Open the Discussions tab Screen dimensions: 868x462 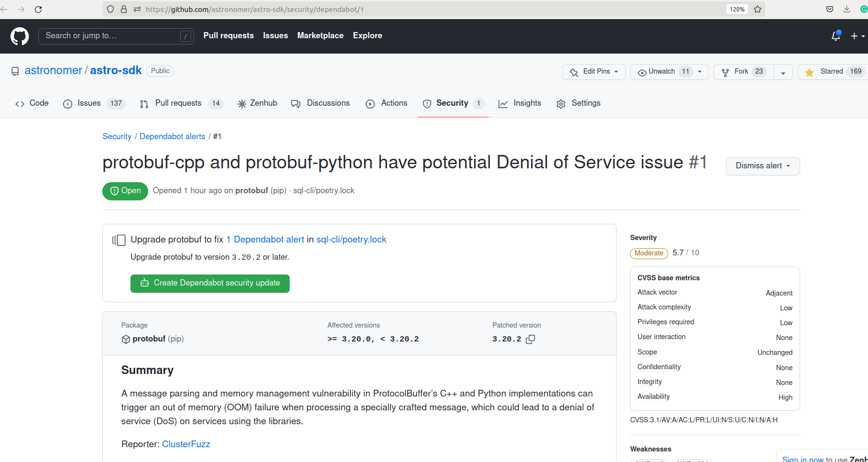coord(321,103)
